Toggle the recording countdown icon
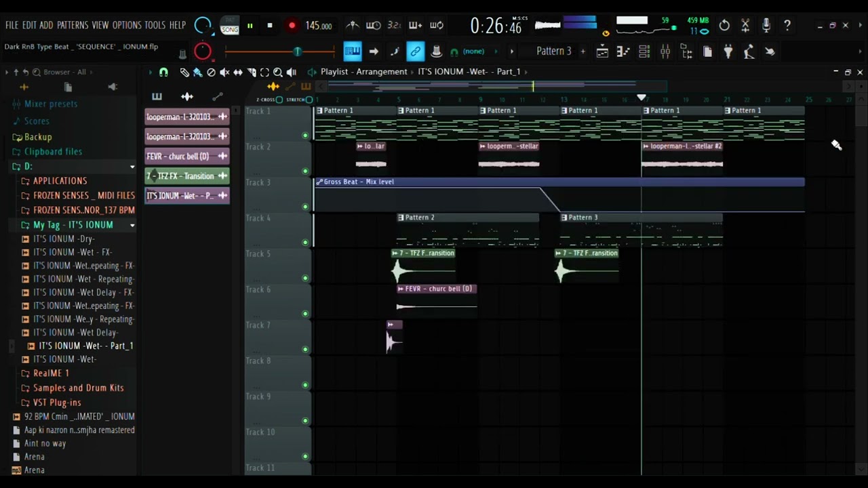The height and width of the screenshot is (488, 868). [394, 26]
